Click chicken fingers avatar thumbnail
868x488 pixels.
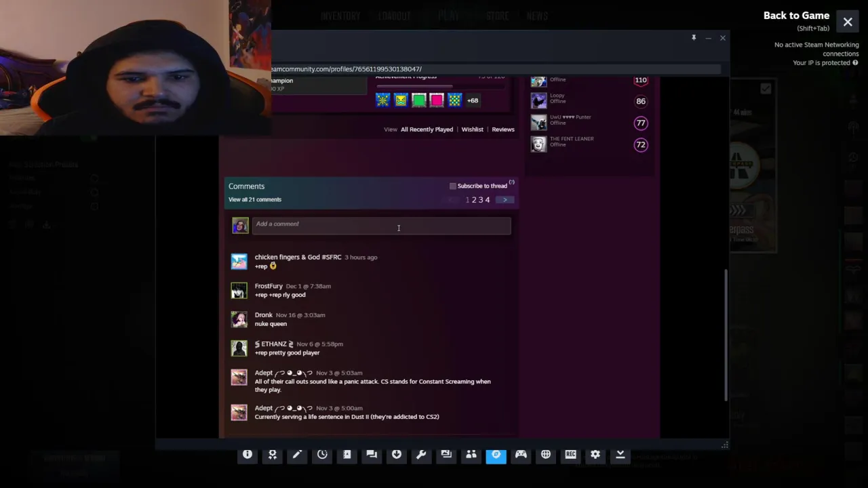(239, 262)
